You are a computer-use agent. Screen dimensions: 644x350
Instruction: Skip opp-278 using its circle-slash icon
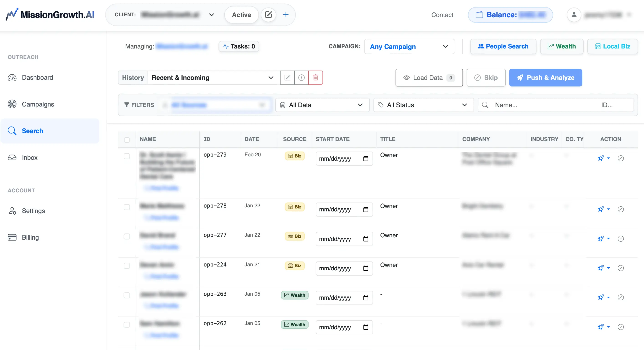click(x=621, y=210)
